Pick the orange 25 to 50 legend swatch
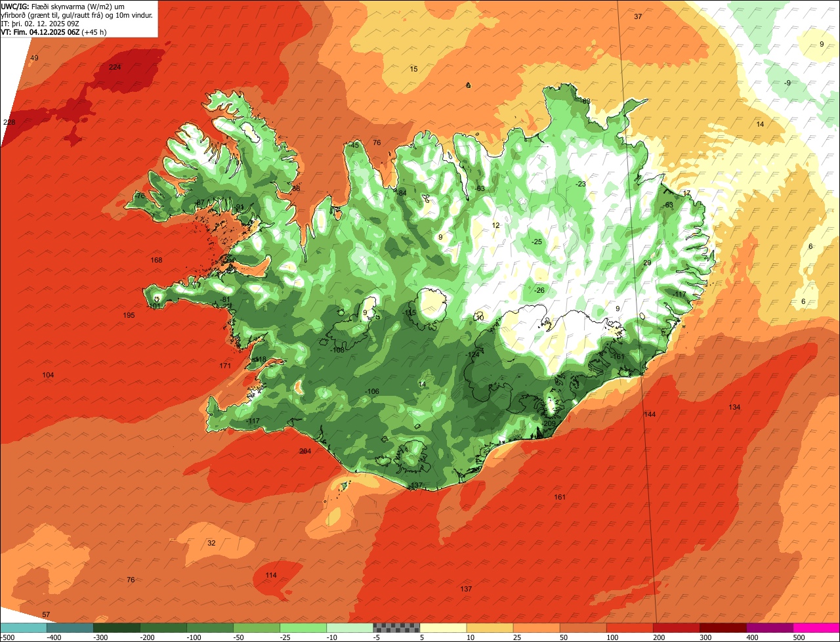 (x=536, y=628)
